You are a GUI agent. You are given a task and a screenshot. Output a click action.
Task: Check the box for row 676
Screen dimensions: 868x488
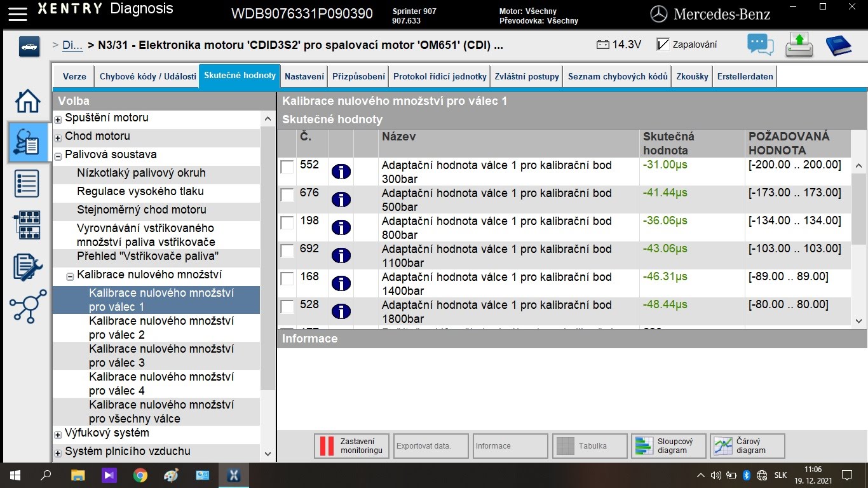click(287, 195)
